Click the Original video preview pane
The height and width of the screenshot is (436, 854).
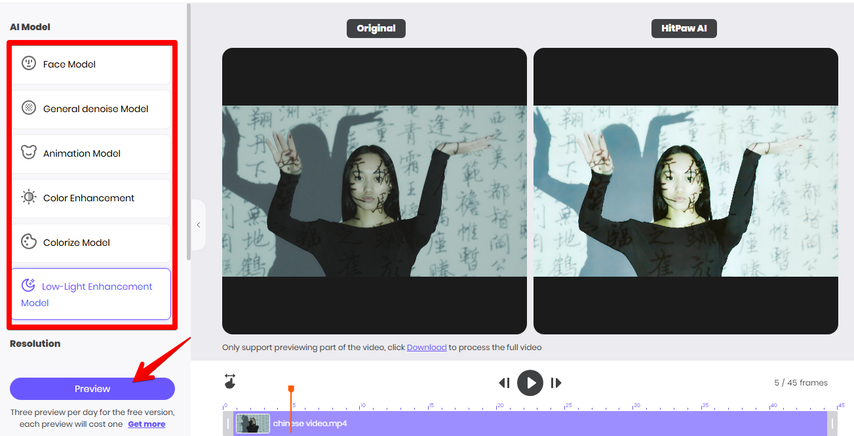tap(375, 191)
